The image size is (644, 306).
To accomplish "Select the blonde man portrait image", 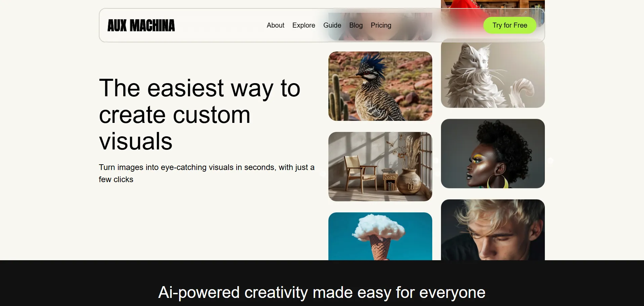I will [x=493, y=230].
